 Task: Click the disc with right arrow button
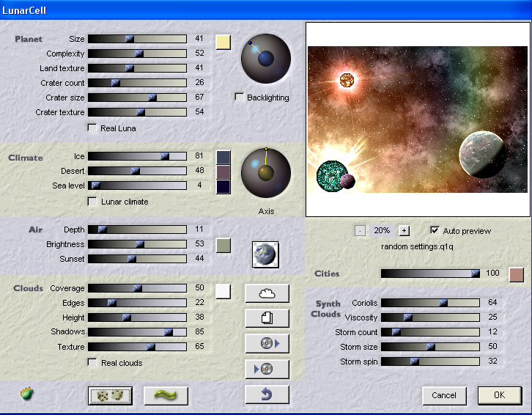(x=267, y=343)
